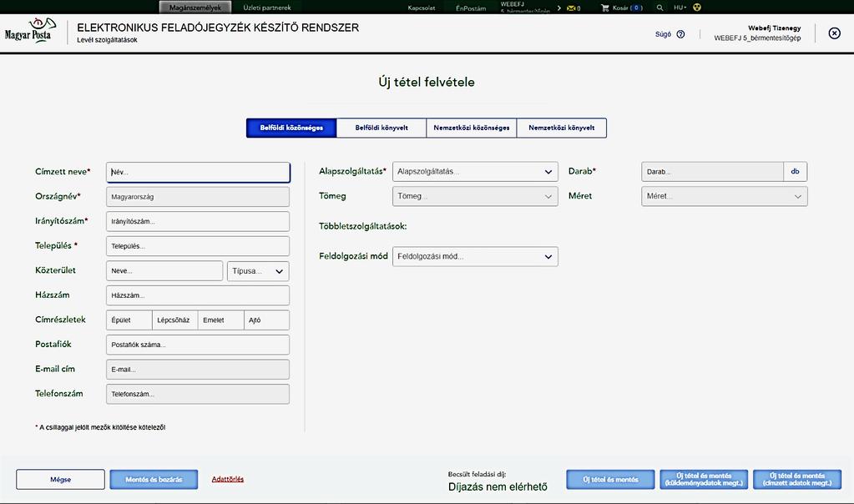Click the arrow next to WEBEFJ account
The image size is (854, 504).
(559, 8)
